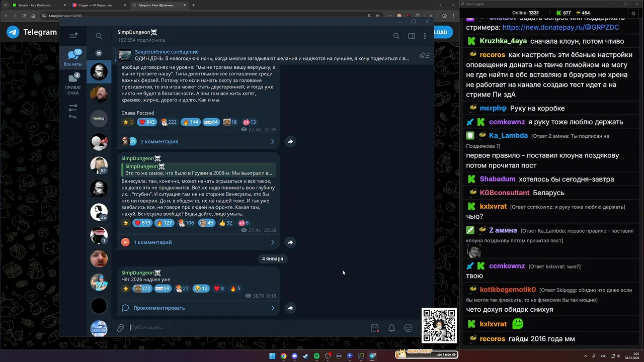Open the donatepay link in chat
The image size is (644, 362).
click(560, 27)
